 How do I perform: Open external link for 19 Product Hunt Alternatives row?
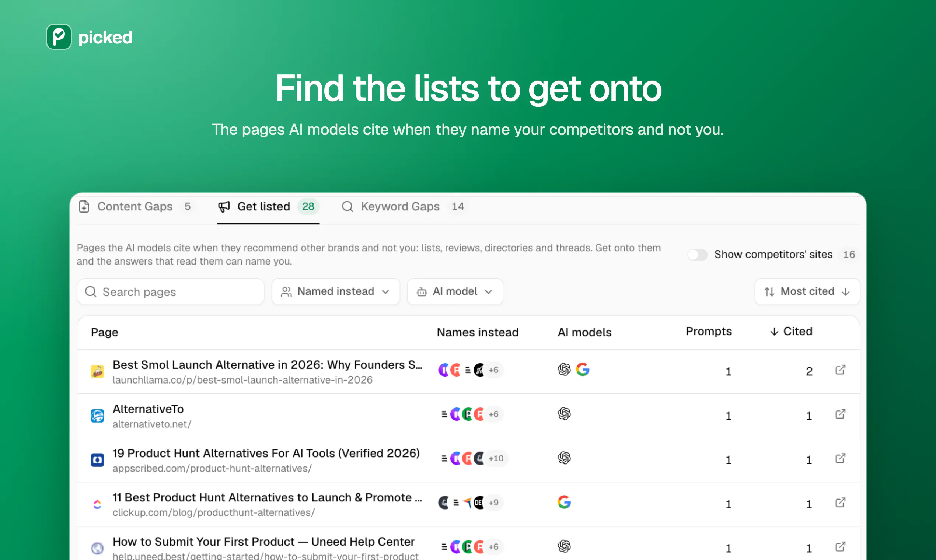click(840, 458)
